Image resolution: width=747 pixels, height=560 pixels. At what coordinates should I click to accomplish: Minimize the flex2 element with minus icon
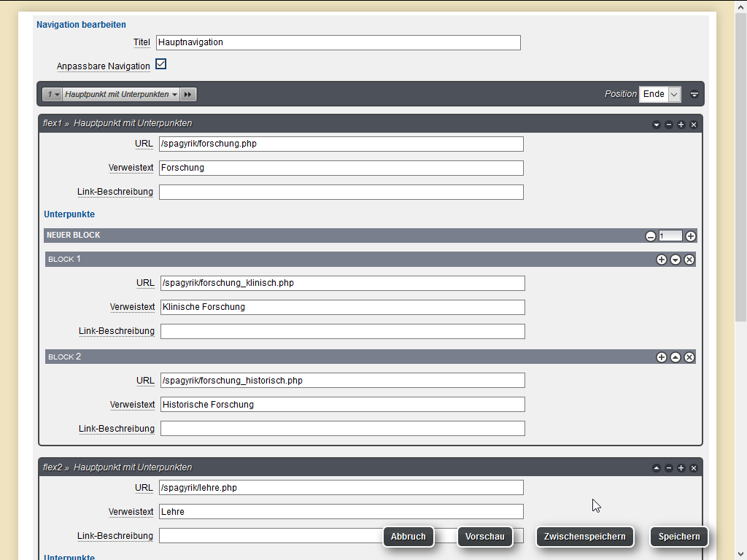click(x=669, y=468)
